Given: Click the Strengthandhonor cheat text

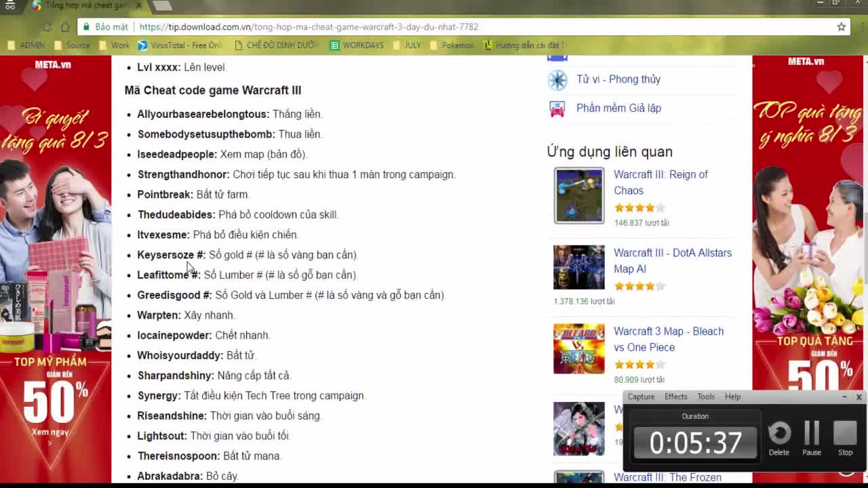Looking at the screenshot, I should [x=184, y=174].
